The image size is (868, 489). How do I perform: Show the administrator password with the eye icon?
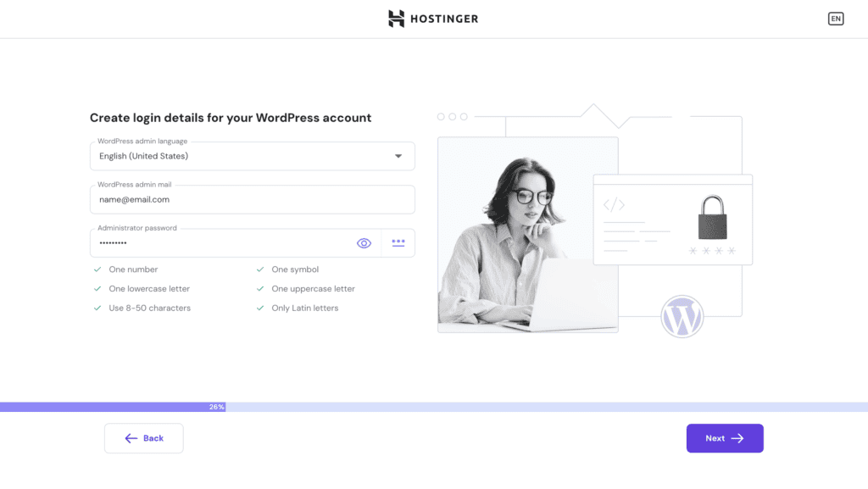[x=364, y=243]
